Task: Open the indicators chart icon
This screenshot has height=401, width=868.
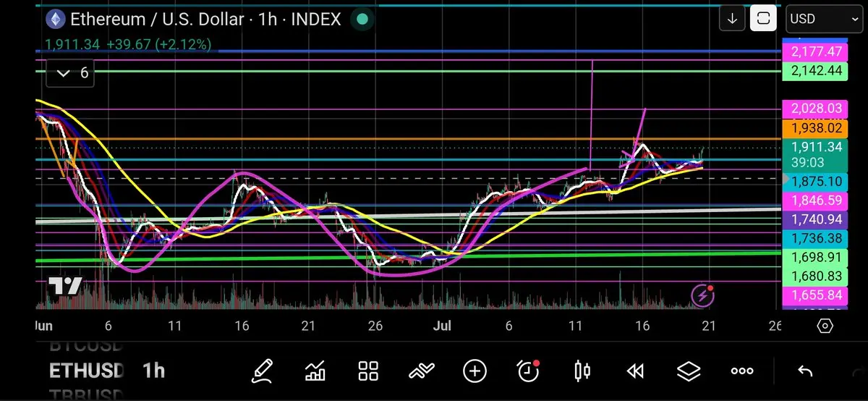Action: click(x=315, y=371)
